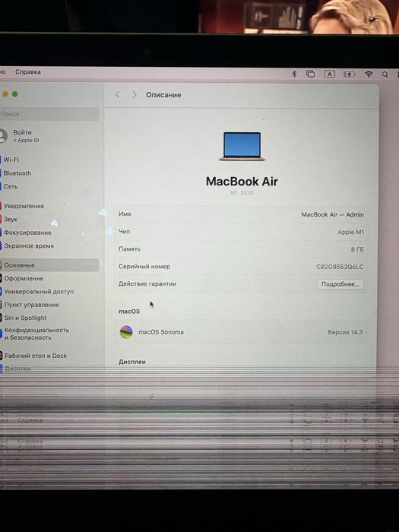
Task: Open the Bluetooth settings section
Action: coord(16,173)
